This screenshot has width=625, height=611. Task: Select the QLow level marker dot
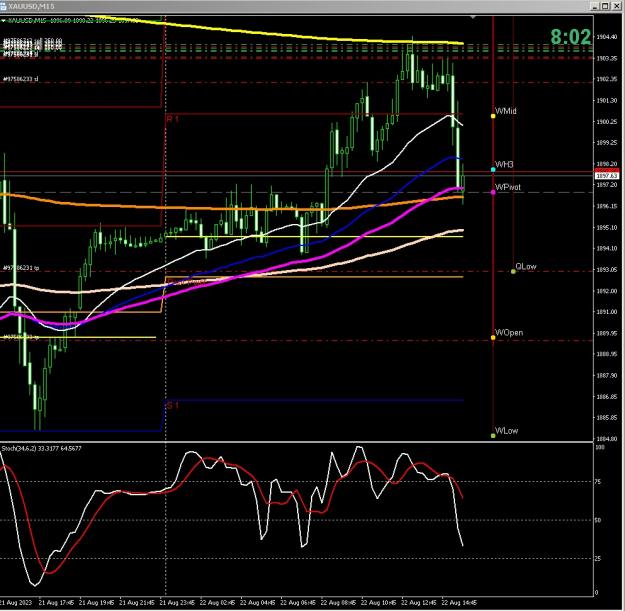(x=513, y=271)
